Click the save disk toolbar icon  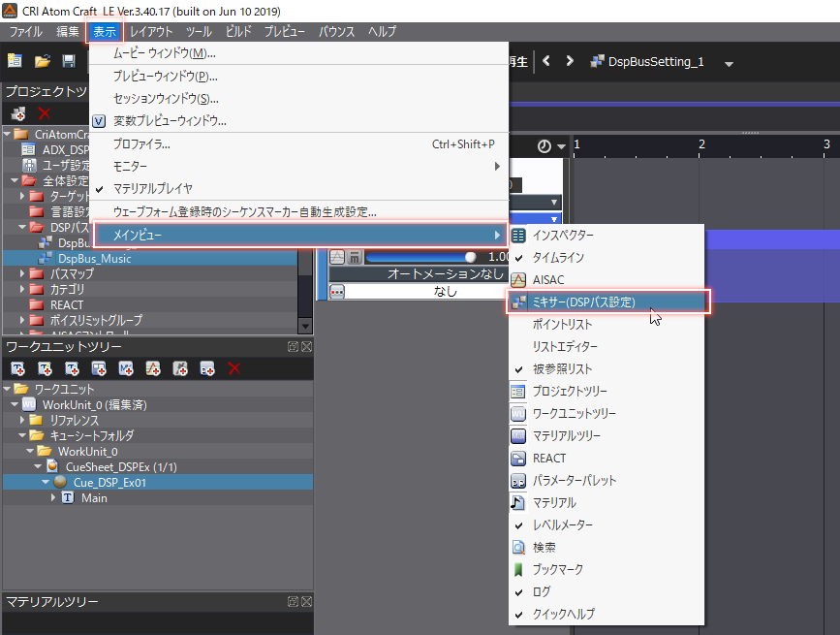(x=69, y=61)
